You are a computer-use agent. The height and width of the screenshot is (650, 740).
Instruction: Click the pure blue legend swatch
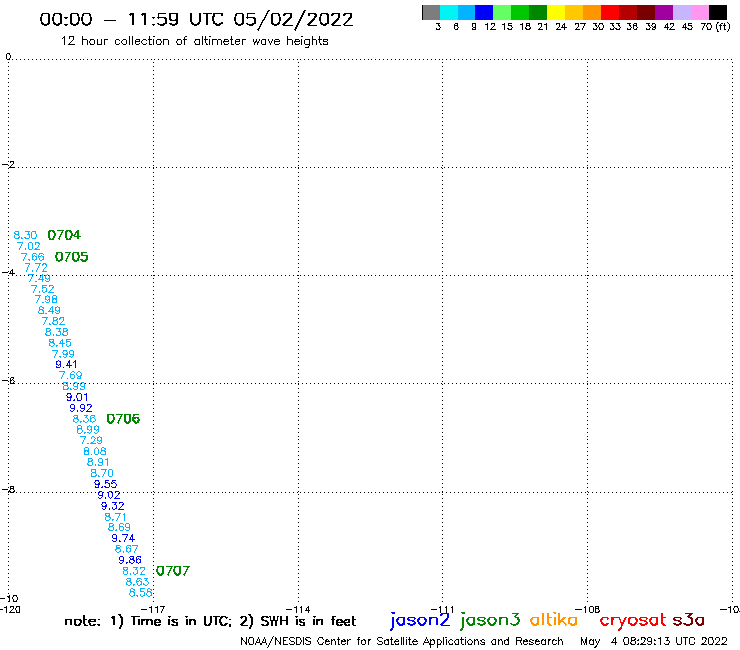[484, 12]
